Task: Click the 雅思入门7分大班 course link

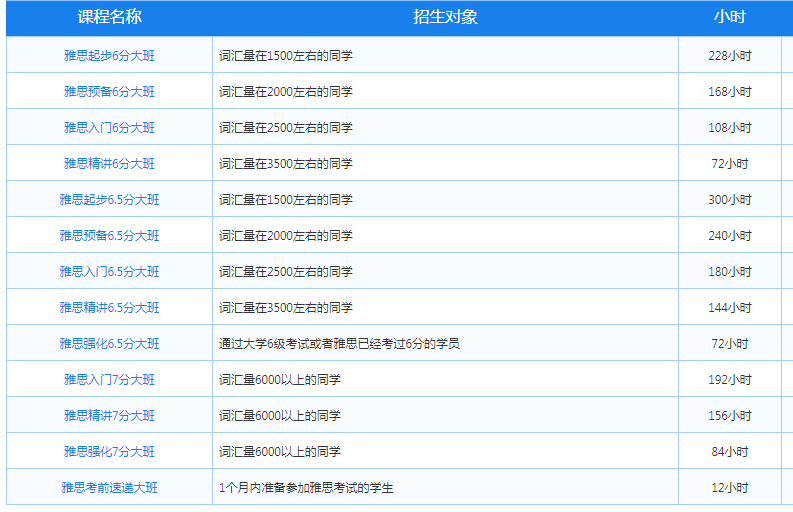Action: [x=109, y=380]
